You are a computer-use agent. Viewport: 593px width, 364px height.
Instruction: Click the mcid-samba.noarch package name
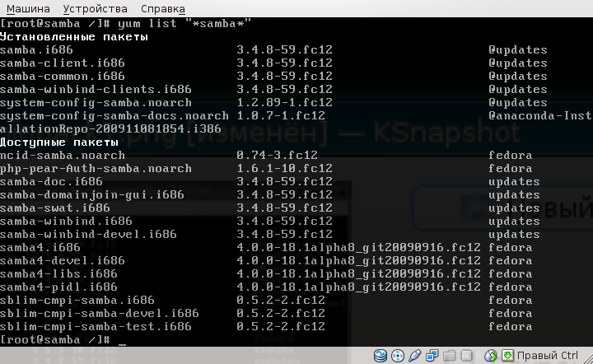click(63, 156)
